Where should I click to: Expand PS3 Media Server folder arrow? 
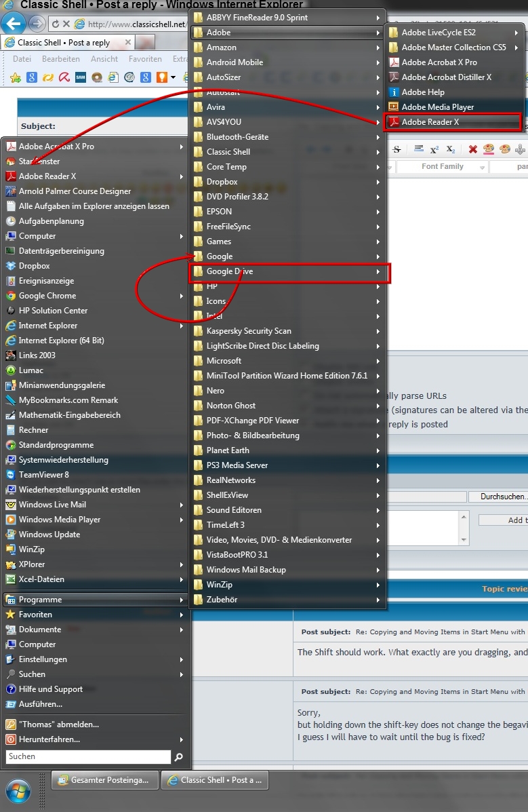[378, 465]
